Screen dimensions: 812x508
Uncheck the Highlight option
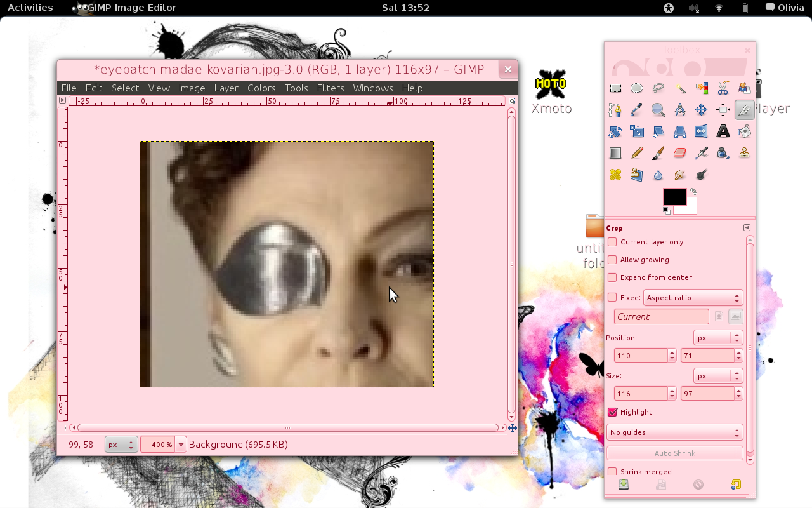coord(612,412)
